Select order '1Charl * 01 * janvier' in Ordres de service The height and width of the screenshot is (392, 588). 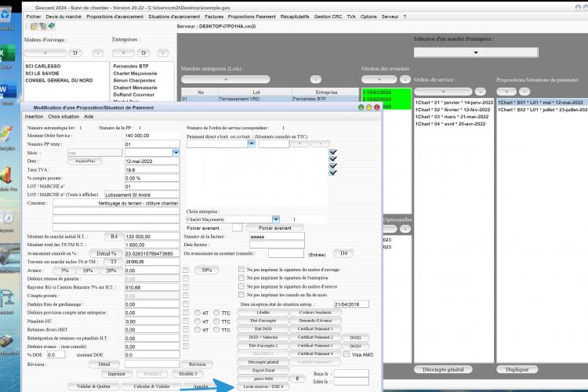(454, 103)
